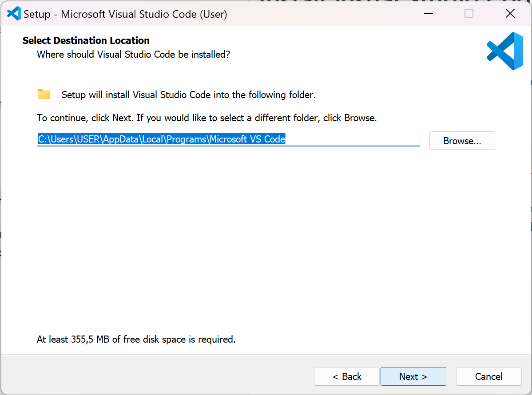Viewport: 532px width, 395px height.
Task: Select the destination folder input field
Action: (228, 139)
